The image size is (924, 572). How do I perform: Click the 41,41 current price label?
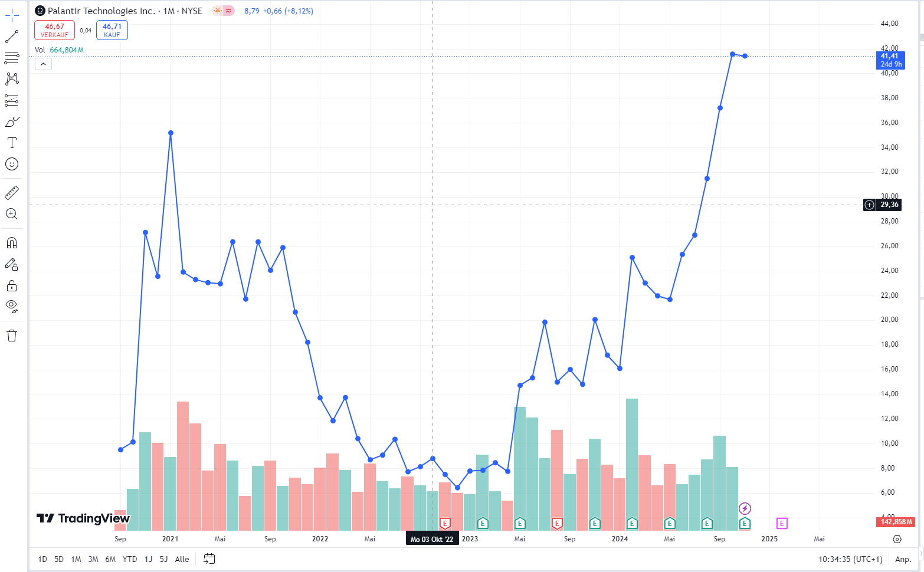pyautogui.click(x=890, y=60)
